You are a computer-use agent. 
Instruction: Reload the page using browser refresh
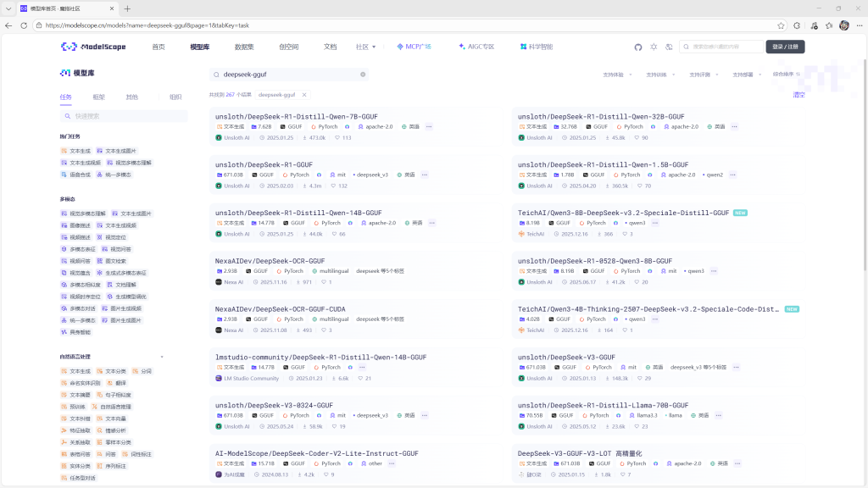tap(24, 25)
